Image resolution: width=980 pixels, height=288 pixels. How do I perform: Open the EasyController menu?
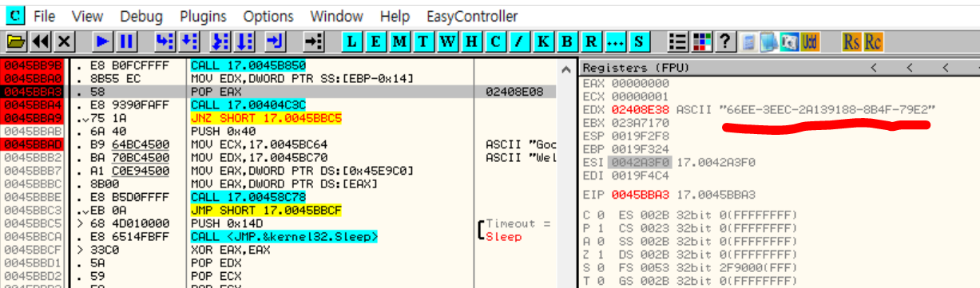pos(472,16)
